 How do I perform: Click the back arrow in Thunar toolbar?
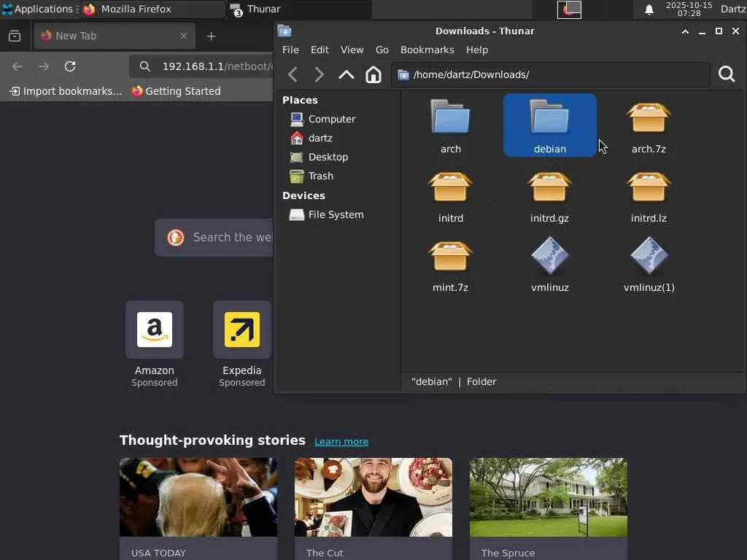pyautogui.click(x=293, y=74)
